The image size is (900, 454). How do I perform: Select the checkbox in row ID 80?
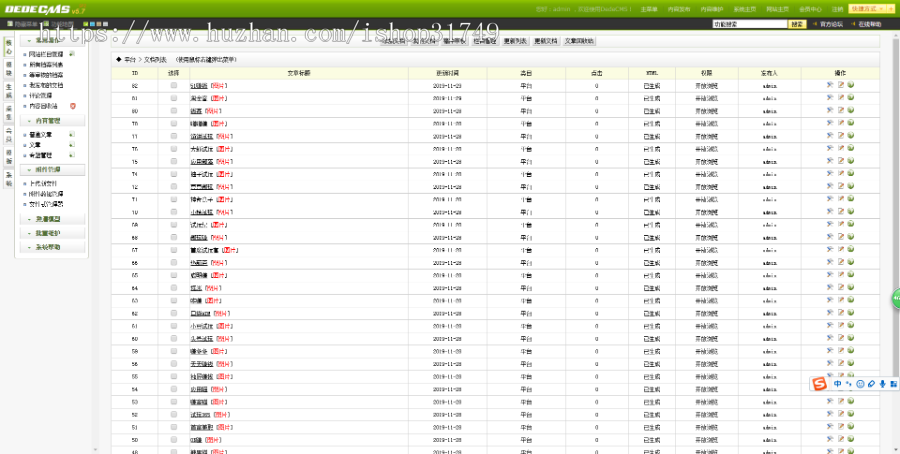[173, 111]
